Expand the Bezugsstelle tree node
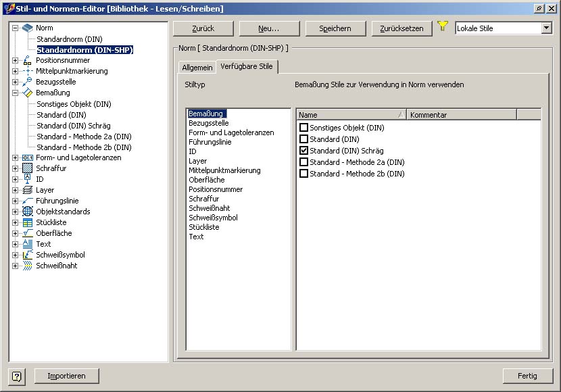Image resolution: width=561 pixels, height=392 pixels. point(15,82)
